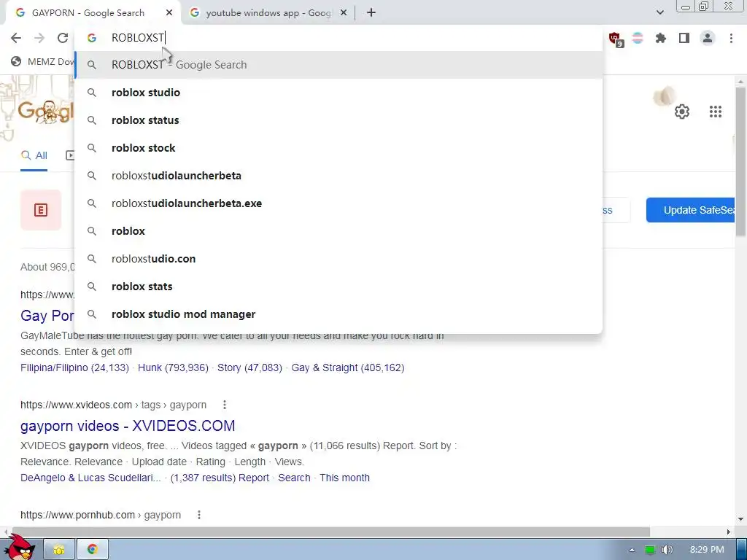
Task: Open the (1,387 results) Report sublink
Action: [220, 478]
